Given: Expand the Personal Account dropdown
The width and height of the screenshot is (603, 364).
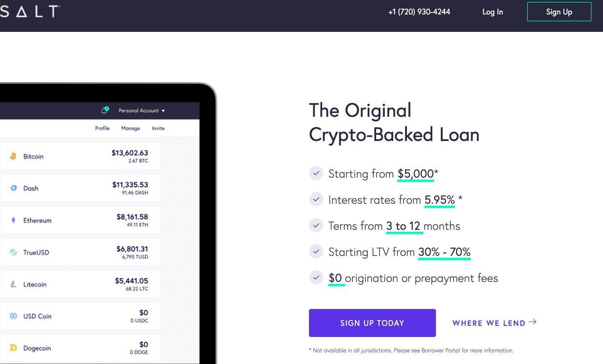Looking at the screenshot, I should 142,111.
